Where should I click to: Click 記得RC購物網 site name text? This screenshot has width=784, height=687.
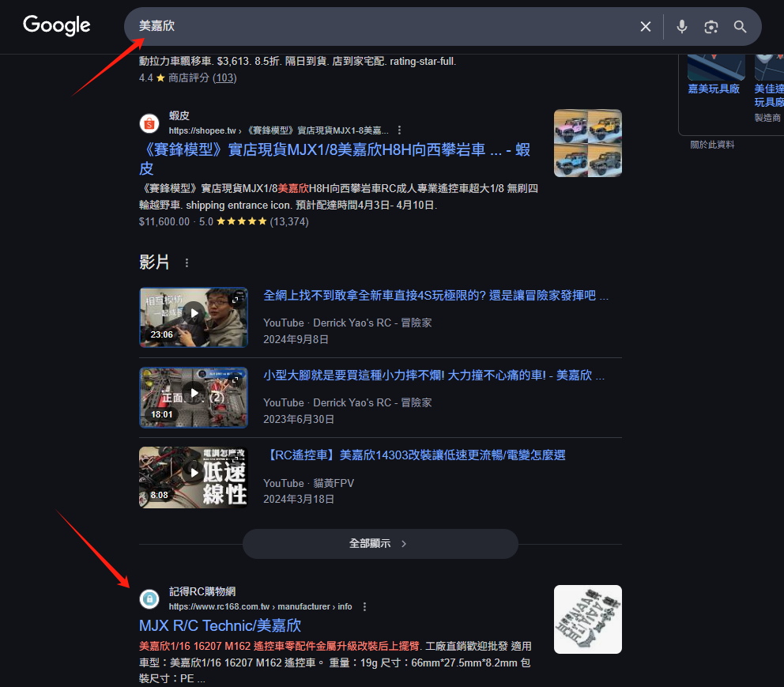(202, 591)
